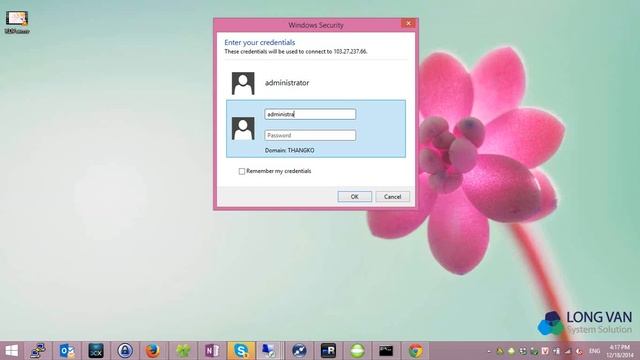Image resolution: width=640 pixels, height=360 pixels.
Task: Launch Firefox from the taskbar
Action: tap(153, 351)
